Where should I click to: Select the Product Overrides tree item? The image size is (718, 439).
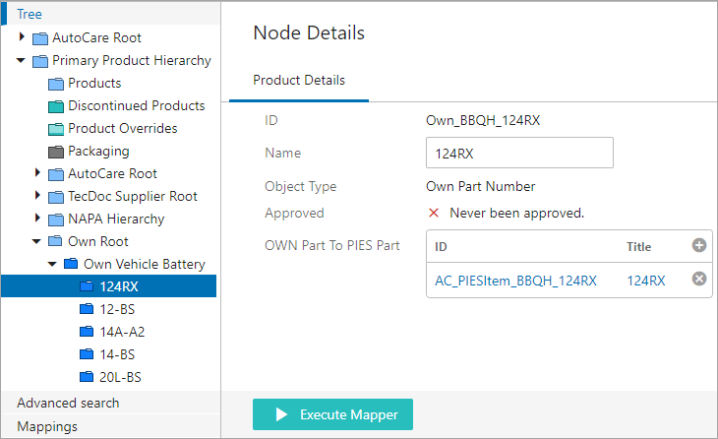click(122, 129)
